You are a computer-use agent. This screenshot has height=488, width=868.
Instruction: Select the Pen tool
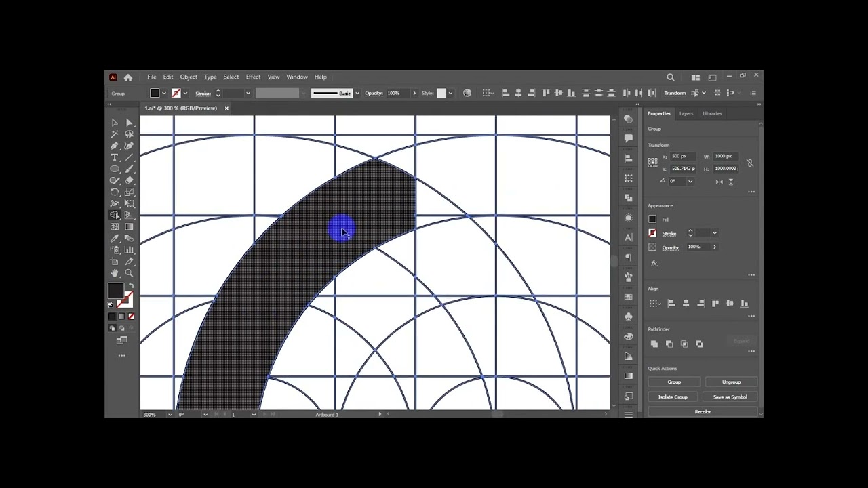coord(115,146)
